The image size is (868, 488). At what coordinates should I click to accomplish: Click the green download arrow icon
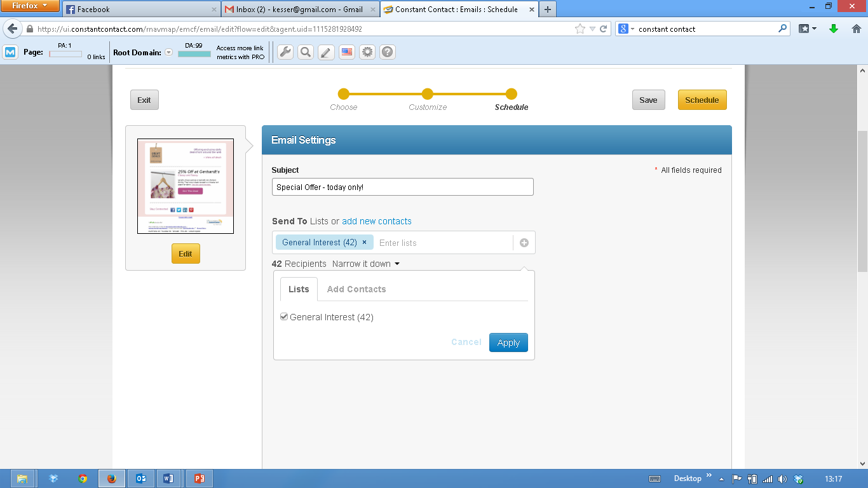coord(834,29)
